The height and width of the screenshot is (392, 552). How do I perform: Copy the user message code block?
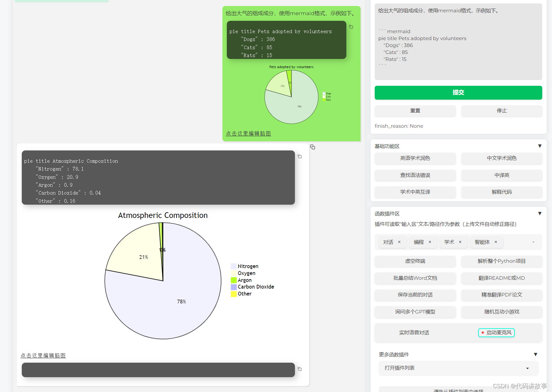(351, 27)
